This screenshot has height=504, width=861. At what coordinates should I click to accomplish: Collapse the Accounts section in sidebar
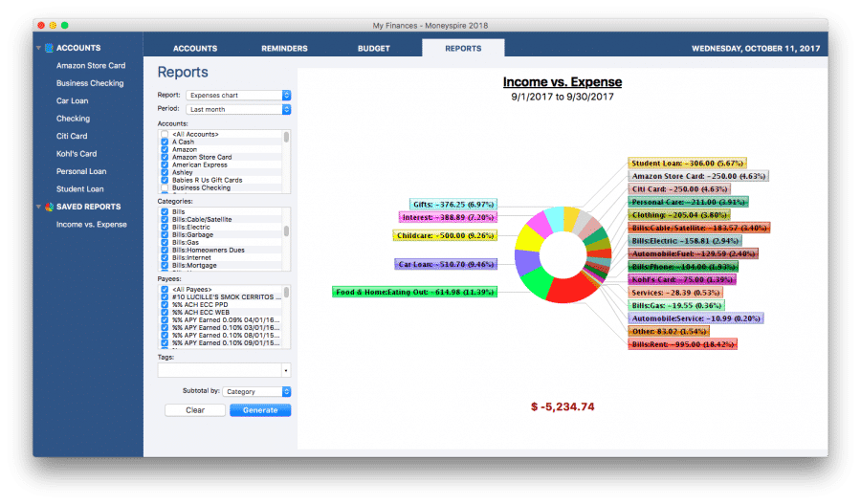(39, 48)
